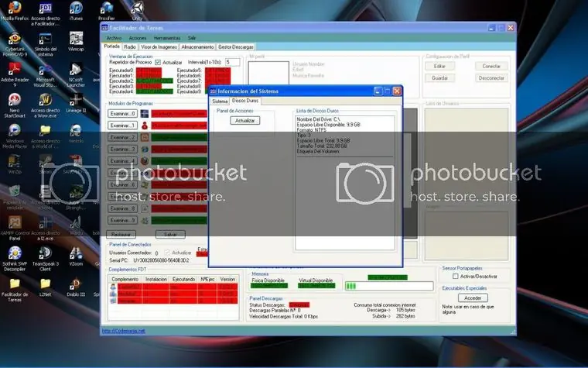
Task: Click Actualizar in Panel de Acciones
Action: (x=245, y=121)
